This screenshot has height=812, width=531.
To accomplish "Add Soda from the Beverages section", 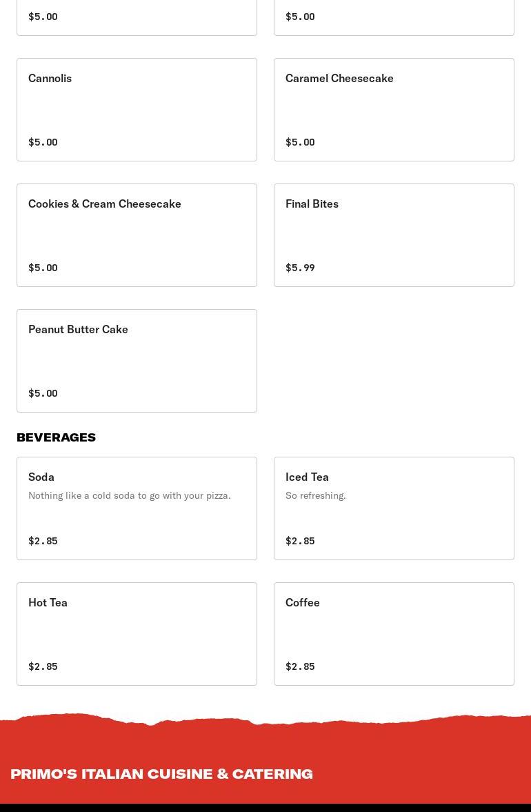I will [x=137, y=508].
